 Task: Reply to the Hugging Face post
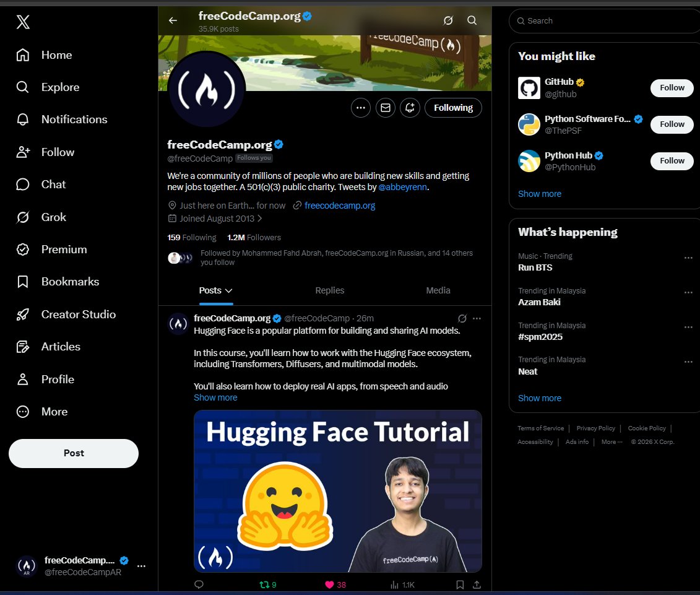point(199,584)
